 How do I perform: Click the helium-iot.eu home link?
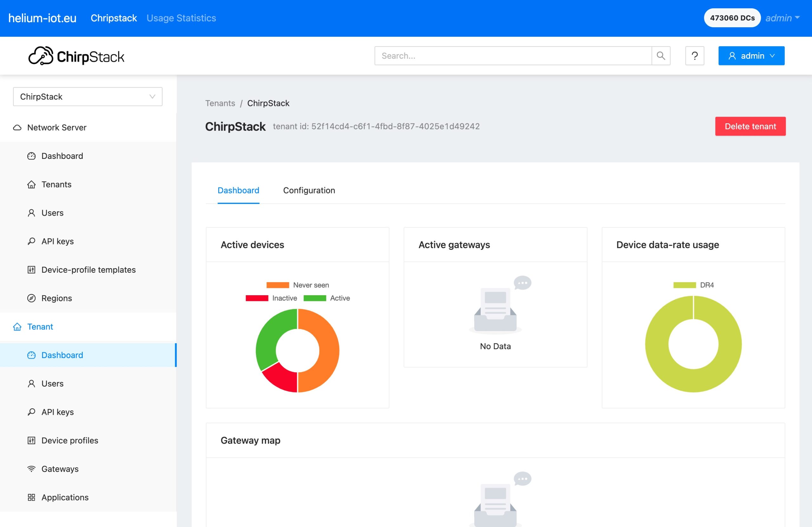tap(42, 17)
